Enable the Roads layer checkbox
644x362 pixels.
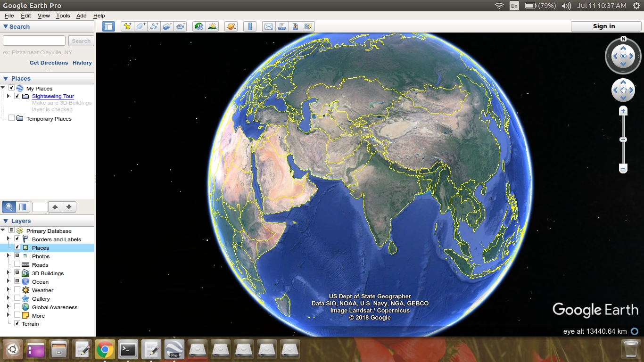click(17, 264)
